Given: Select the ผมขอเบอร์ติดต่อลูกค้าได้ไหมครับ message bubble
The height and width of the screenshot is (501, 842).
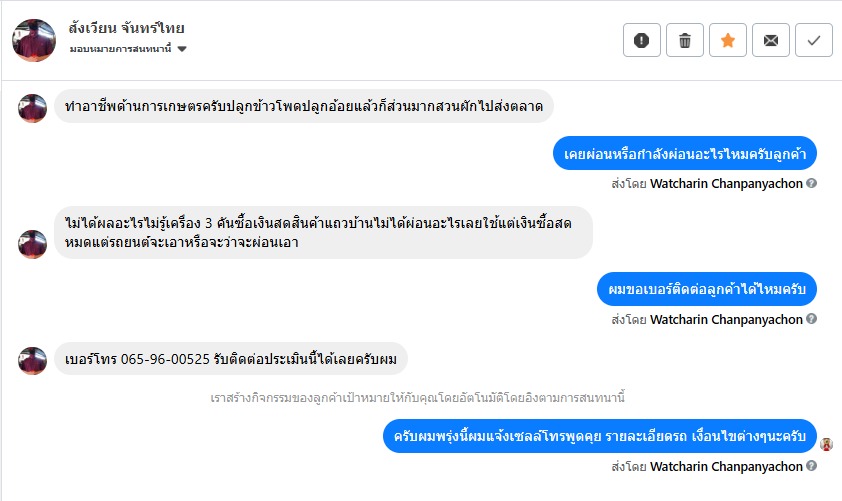Looking at the screenshot, I should (x=707, y=289).
